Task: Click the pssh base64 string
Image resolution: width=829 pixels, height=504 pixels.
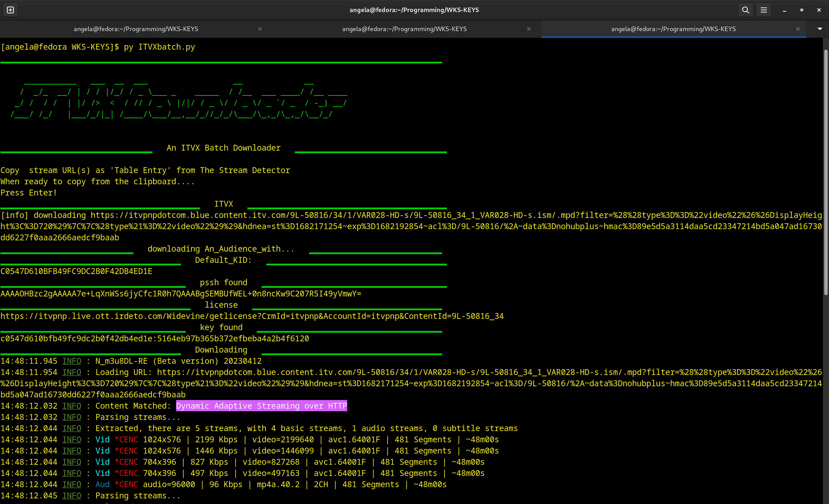Action: (x=181, y=293)
